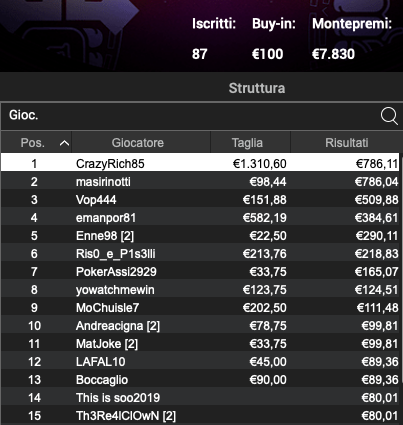Select player masirinotti in the list

pyautogui.click(x=200, y=181)
